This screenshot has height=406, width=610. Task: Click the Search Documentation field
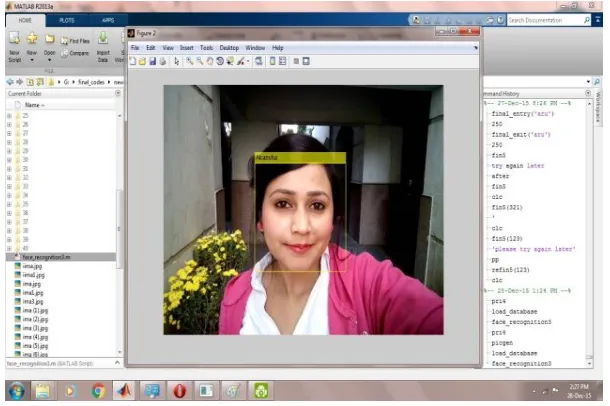click(545, 20)
